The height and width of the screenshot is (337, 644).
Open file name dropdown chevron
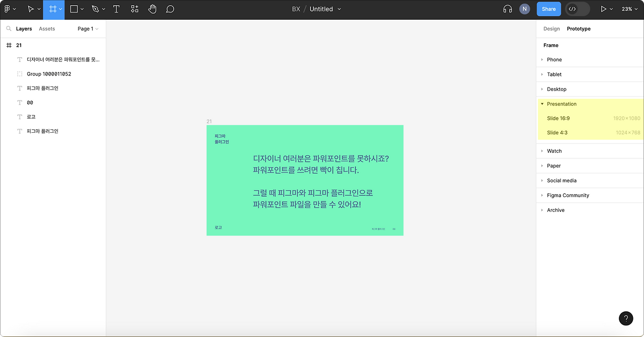(339, 9)
